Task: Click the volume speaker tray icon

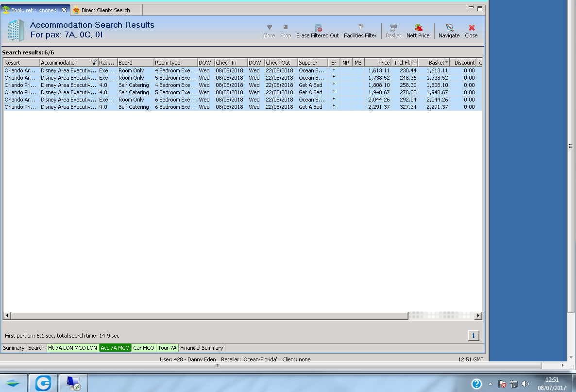Action: pyautogui.click(x=525, y=384)
